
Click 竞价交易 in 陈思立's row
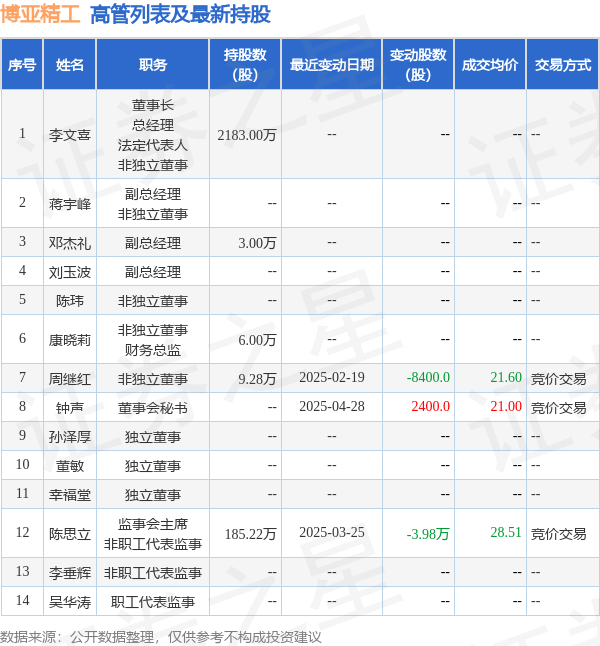coord(558,534)
